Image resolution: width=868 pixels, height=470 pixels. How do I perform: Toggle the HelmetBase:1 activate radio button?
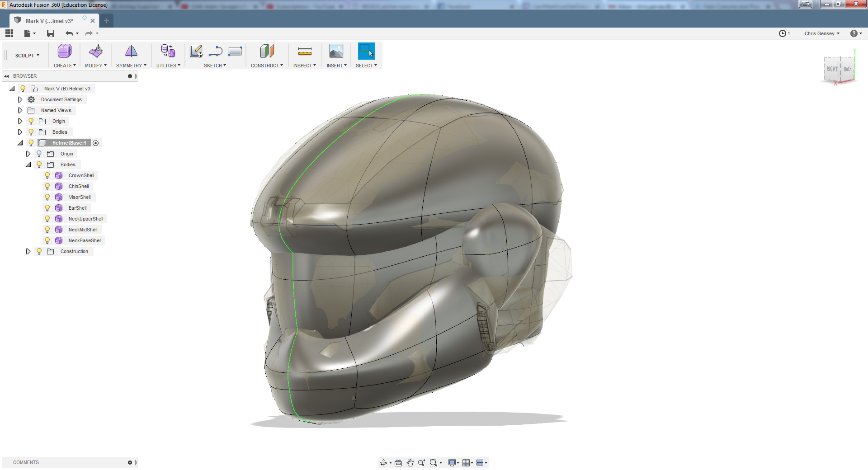pyautogui.click(x=96, y=143)
